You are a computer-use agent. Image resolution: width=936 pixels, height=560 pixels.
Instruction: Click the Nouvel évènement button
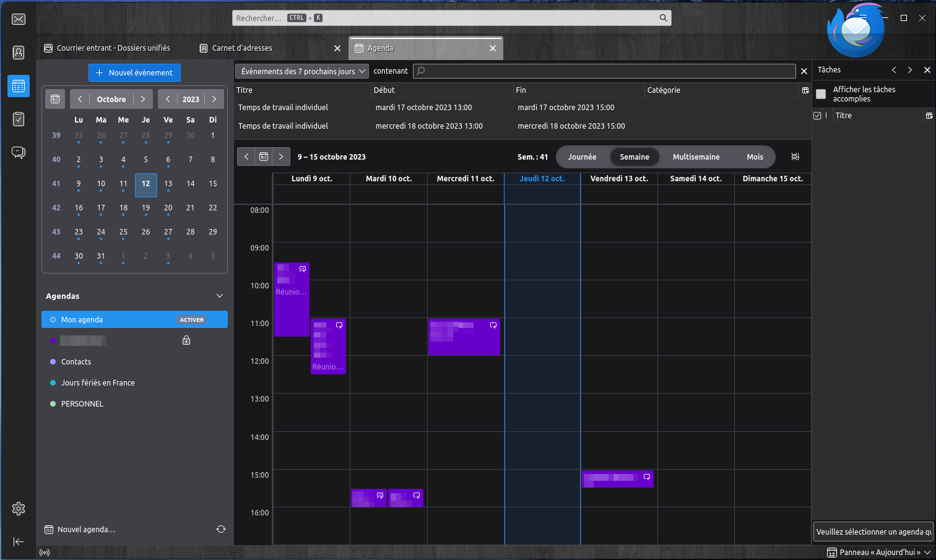click(134, 73)
